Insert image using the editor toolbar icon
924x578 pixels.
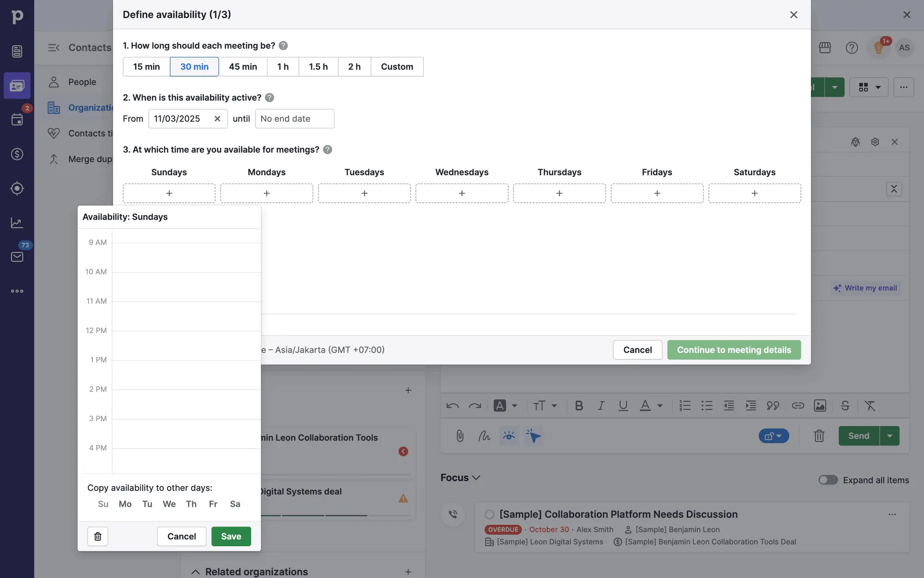click(820, 406)
